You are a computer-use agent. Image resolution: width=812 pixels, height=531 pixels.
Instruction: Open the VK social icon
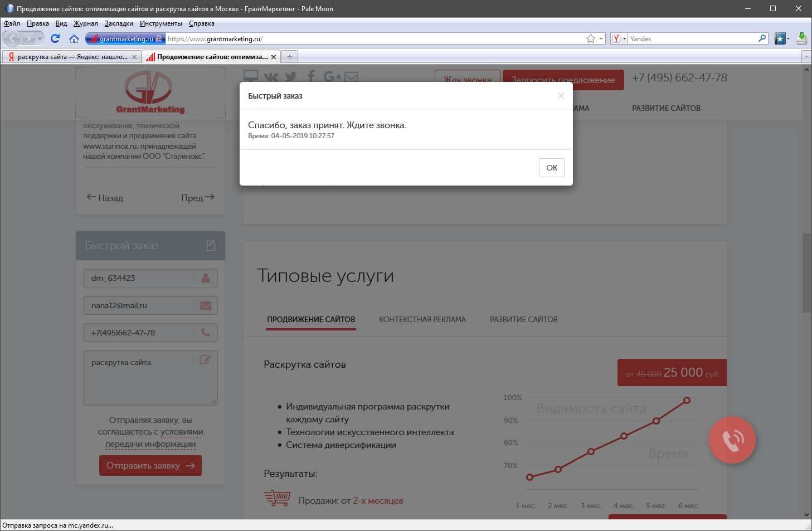pyautogui.click(x=271, y=76)
